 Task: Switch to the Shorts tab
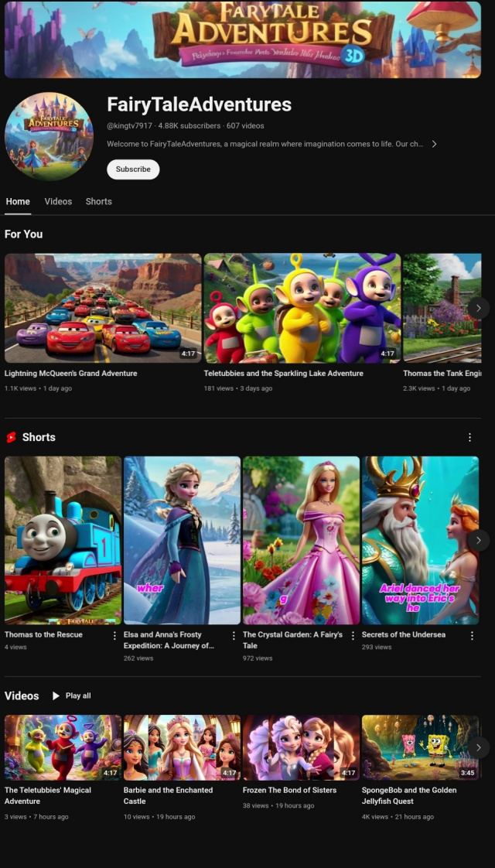[x=98, y=201]
